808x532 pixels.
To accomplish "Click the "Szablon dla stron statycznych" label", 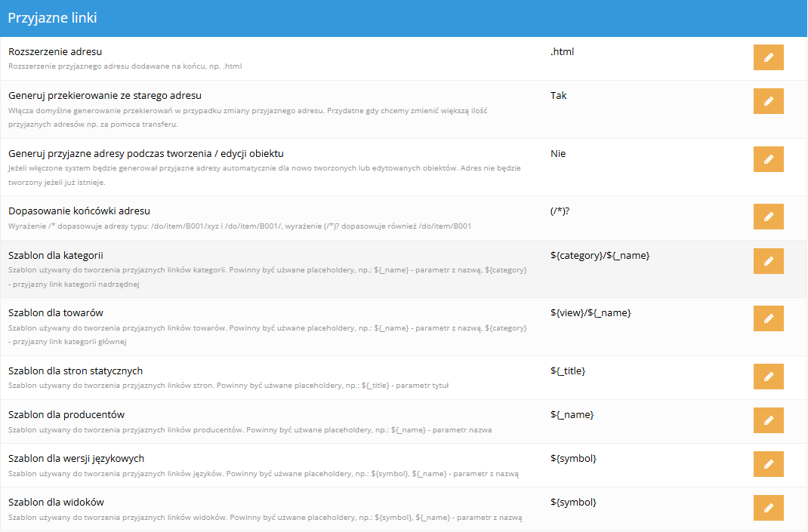I will coord(76,371).
